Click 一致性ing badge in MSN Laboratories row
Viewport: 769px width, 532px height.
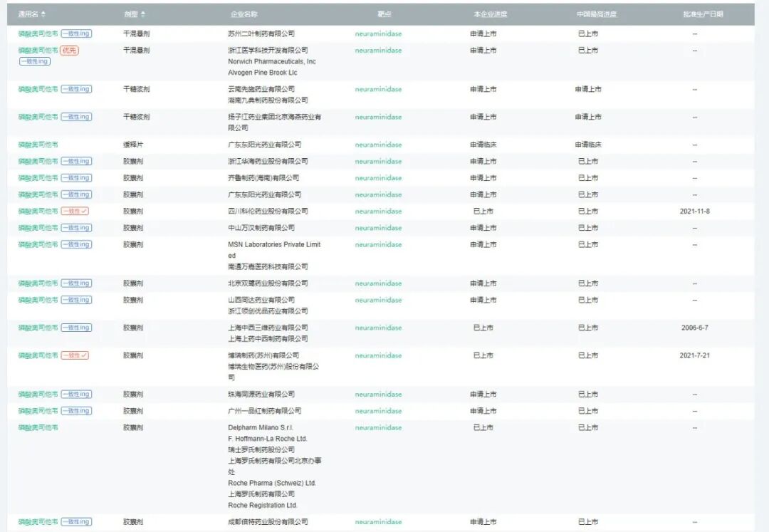[x=76, y=244]
